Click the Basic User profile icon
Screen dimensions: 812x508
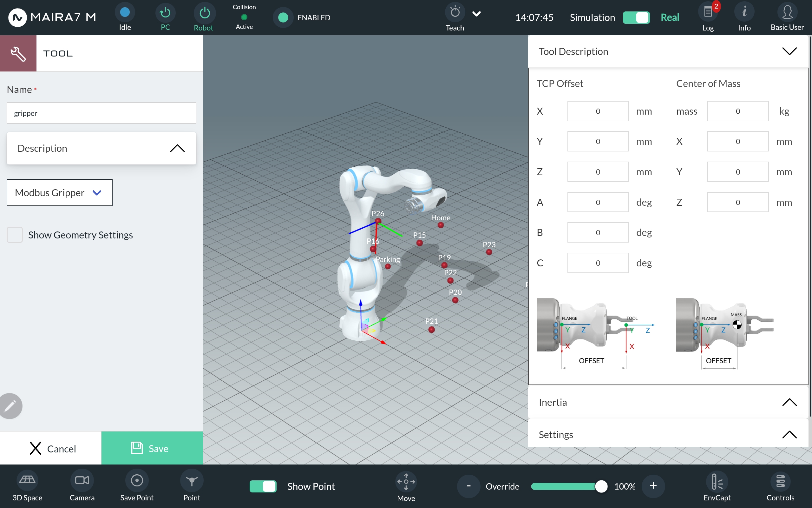click(787, 12)
